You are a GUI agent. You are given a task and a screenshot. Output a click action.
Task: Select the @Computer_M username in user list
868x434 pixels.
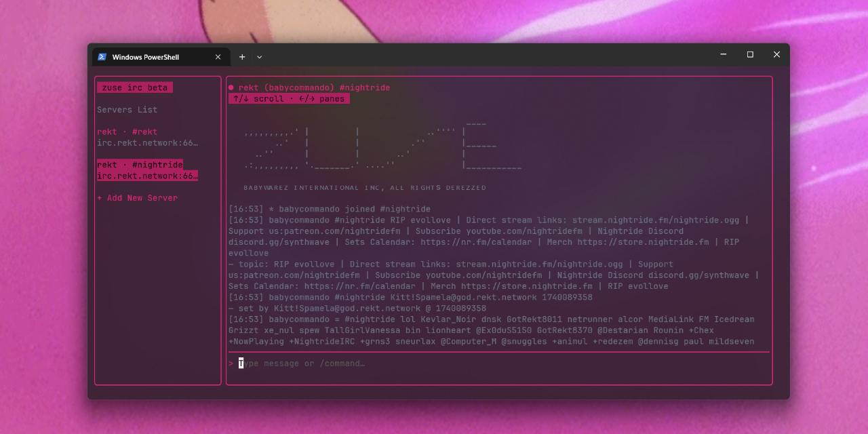(x=469, y=342)
